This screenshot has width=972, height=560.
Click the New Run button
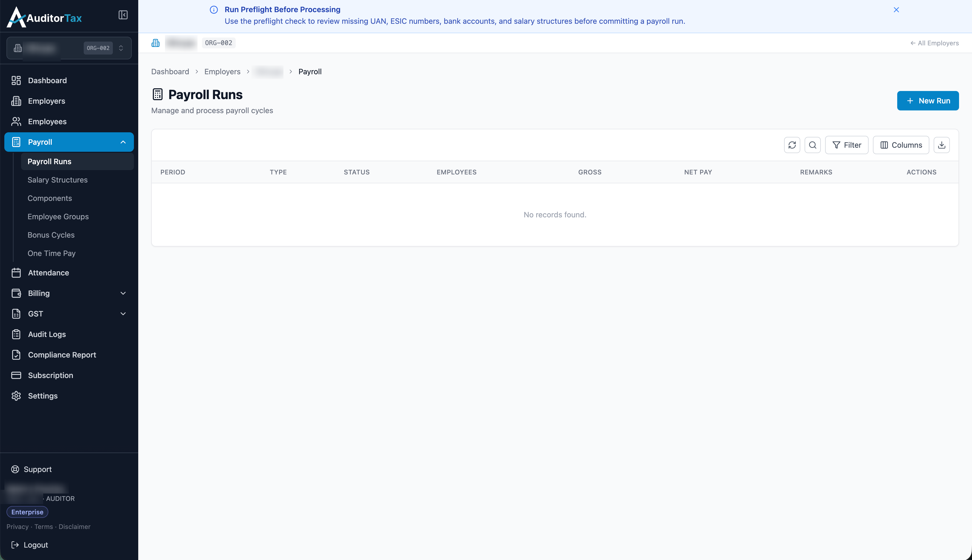click(928, 101)
